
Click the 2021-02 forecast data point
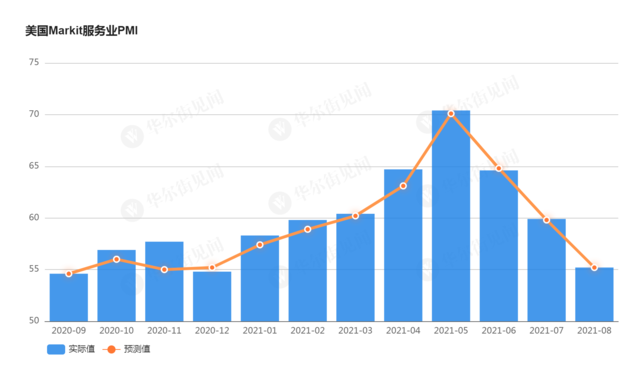(308, 229)
